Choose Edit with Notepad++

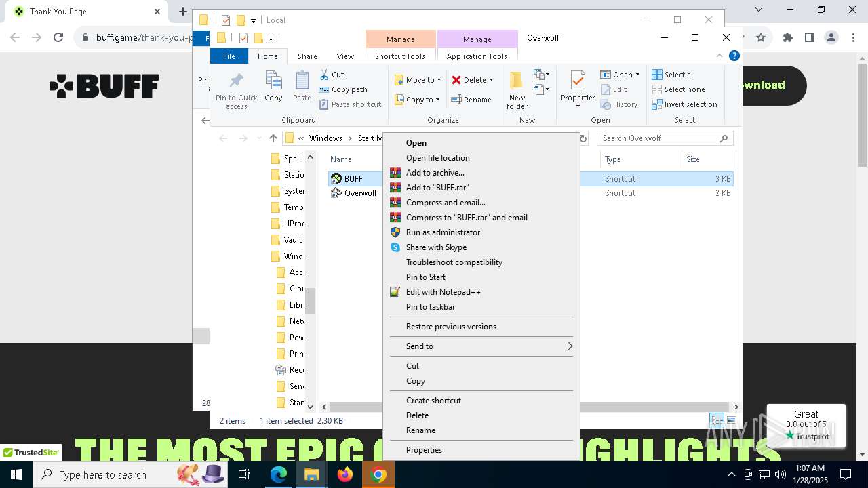click(x=481, y=292)
